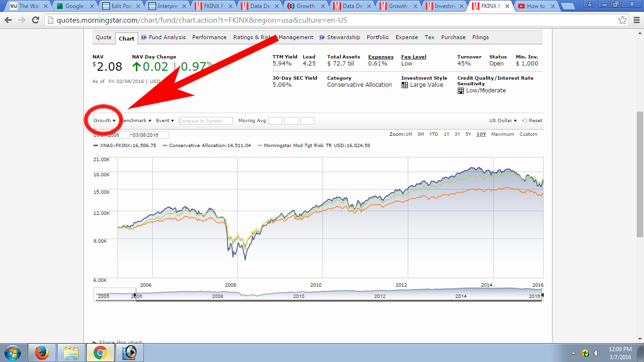Switch to the YouTube How to tab
644x362 pixels.
tap(536, 6)
